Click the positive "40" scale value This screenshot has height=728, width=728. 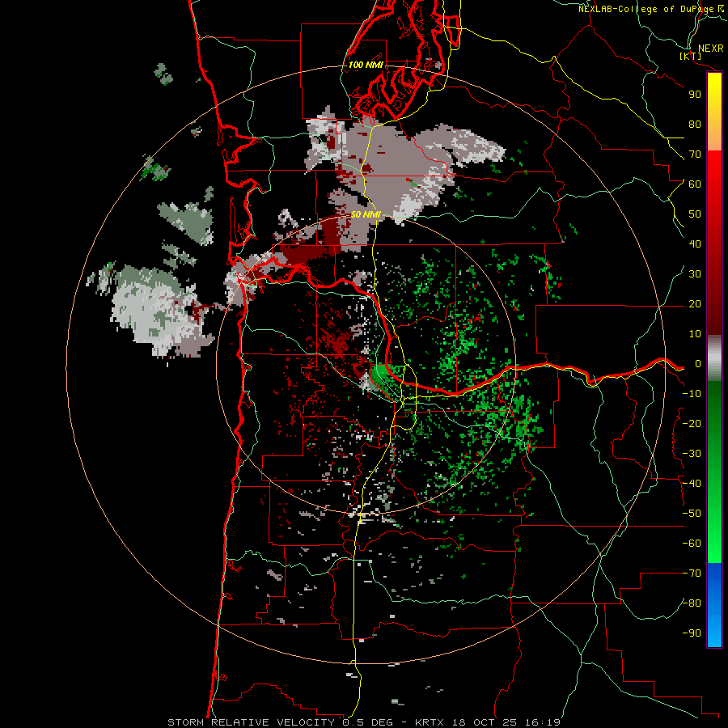pos(695,244)
